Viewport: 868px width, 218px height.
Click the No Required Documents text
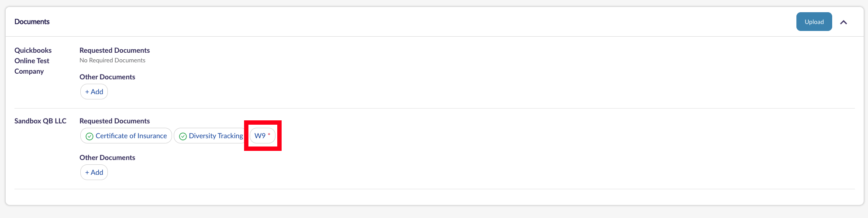point(112,60)
